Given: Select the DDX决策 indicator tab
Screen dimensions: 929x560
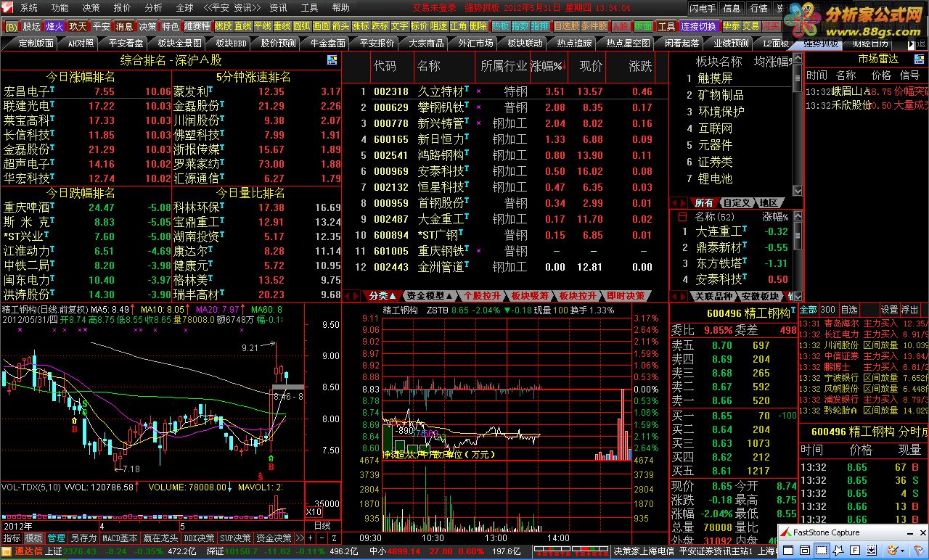Looking at the screenshot, I should [199, 538].
